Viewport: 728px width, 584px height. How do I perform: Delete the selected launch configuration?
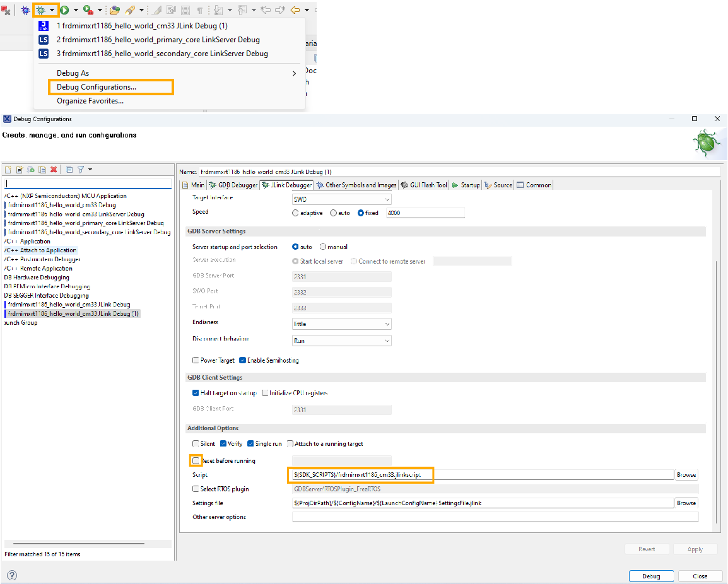pyautogui.click(x=54, y=170)
